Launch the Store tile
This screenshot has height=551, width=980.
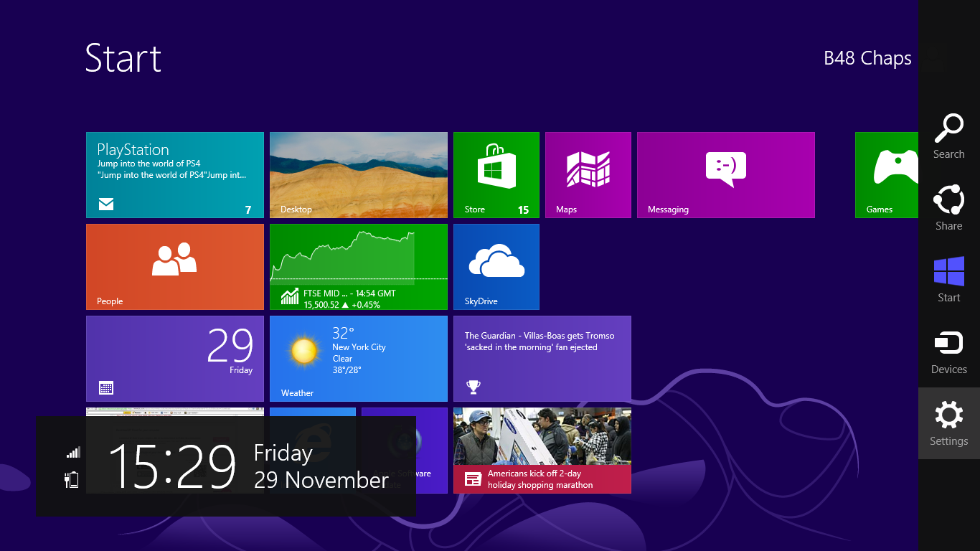pos(496,175)
